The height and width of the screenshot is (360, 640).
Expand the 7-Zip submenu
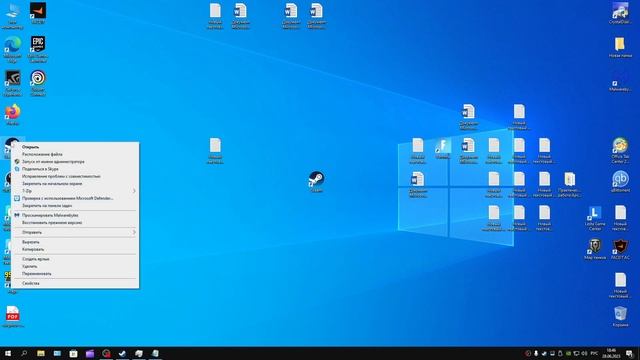pyautogui.click(x=75, y=191)
